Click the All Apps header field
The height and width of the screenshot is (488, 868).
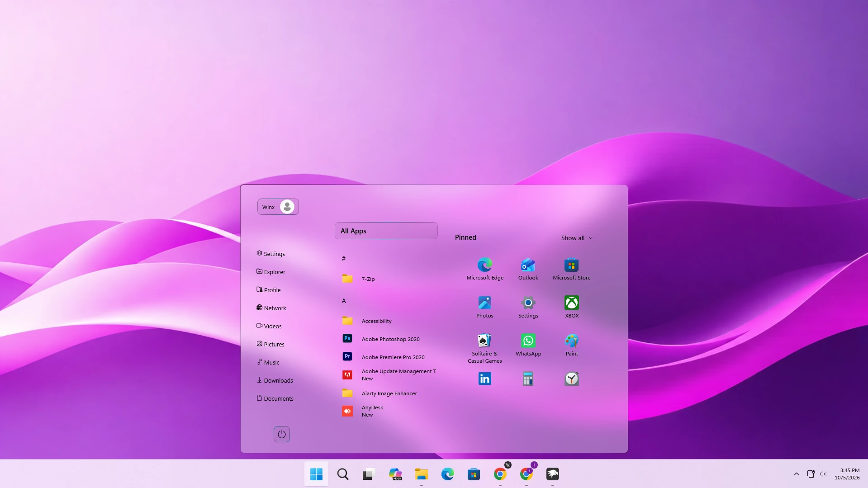[386, 231]
